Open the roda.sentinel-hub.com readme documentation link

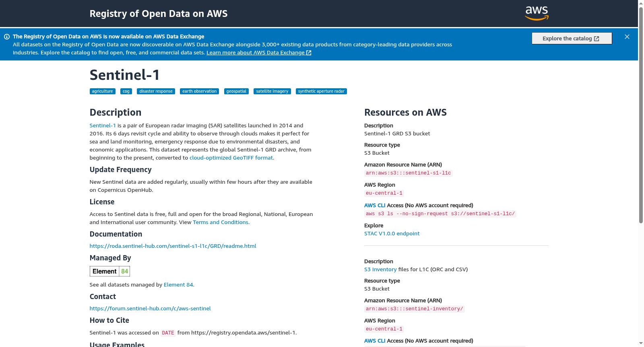(x=173, y=246)
